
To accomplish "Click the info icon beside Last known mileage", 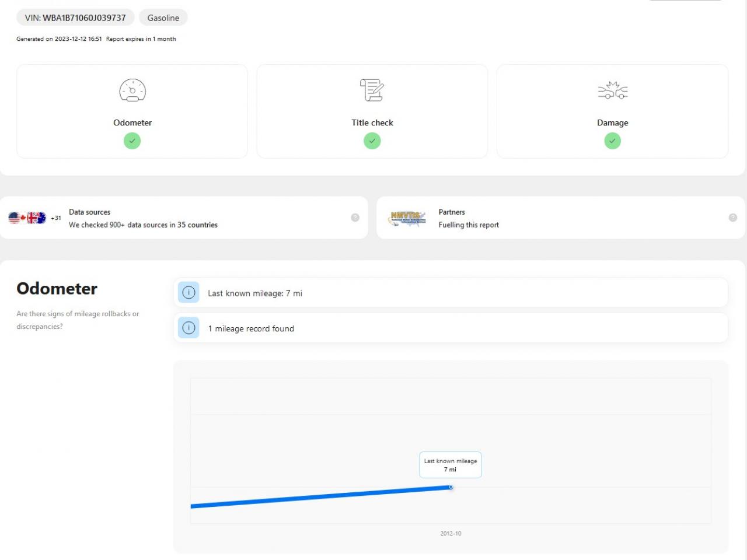I will [x=189, y=293].
